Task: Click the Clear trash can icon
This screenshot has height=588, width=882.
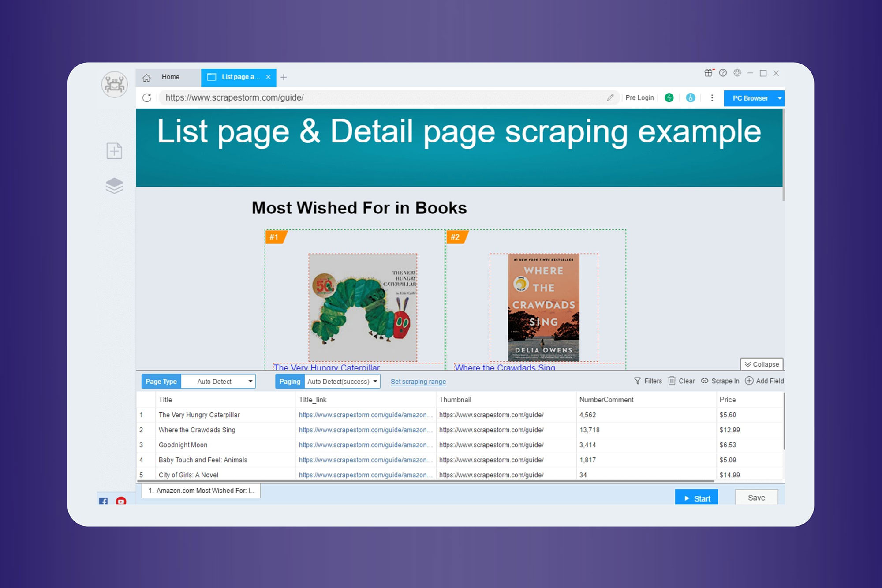Action: click(x=672, y=381)
